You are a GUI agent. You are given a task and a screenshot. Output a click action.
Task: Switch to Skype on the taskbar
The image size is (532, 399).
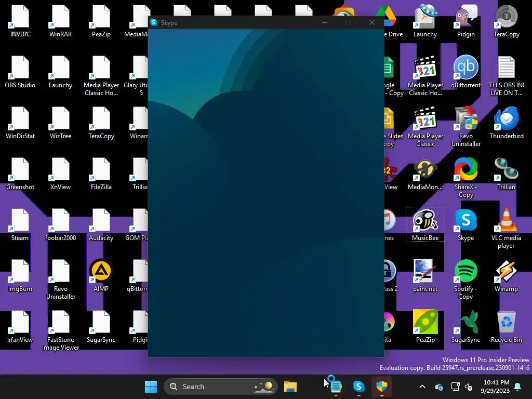(358, 387)
